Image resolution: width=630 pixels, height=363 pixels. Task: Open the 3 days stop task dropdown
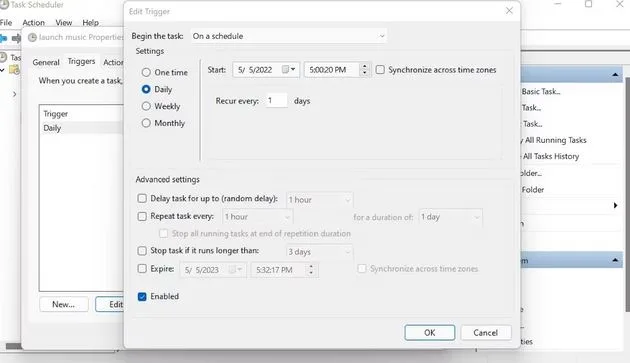[319, 252]
